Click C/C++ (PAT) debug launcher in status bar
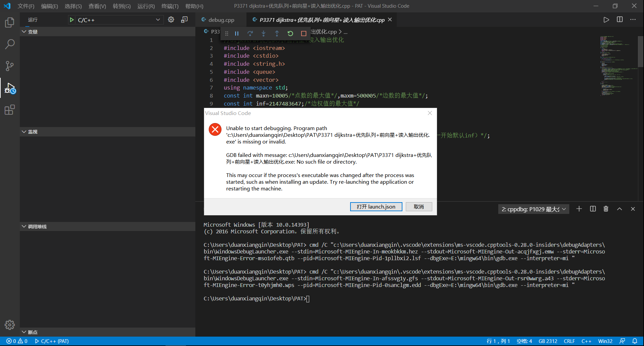 point(52,341)
